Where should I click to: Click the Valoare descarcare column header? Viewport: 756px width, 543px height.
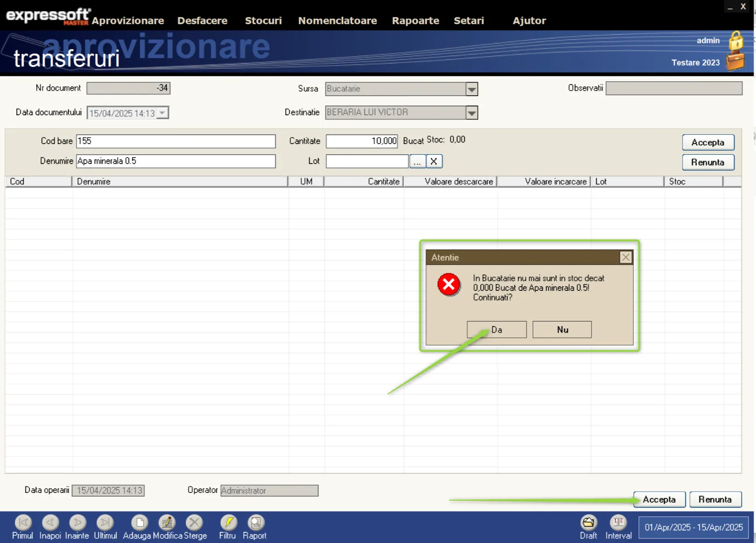click(x=450, y=182)
